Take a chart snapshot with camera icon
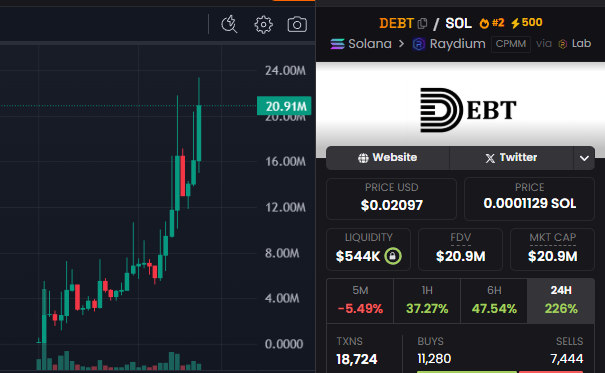Viewport: 605px width, 373px height. (x=297, y=25)
